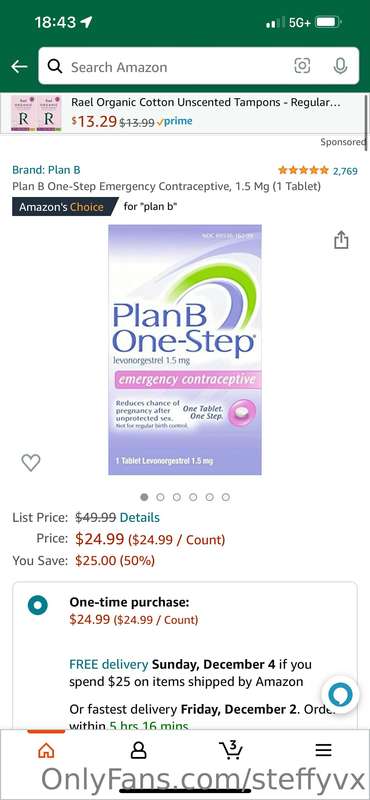Viewport: 370px width, 800px height.
Task: Open the shopping cart with 3 items
Action: [x=231, y=749]
